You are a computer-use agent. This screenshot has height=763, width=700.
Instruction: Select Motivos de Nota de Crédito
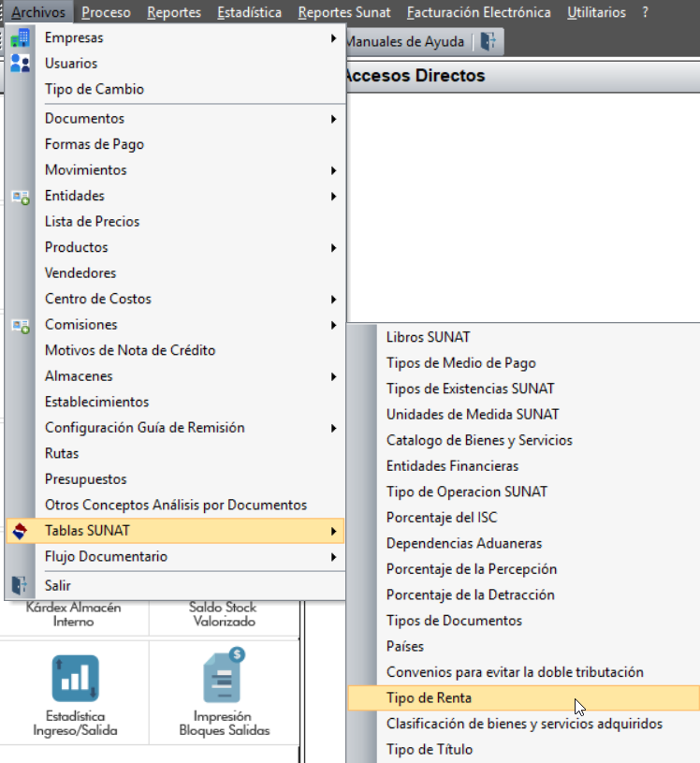coord(175,350)
